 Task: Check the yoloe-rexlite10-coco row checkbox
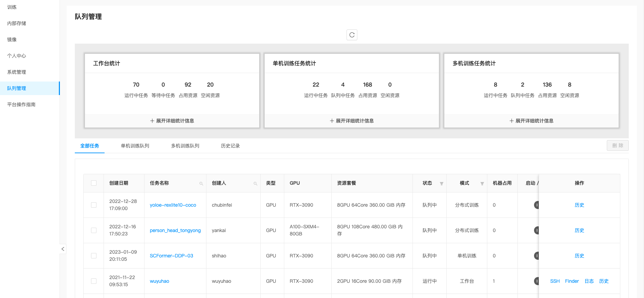click(x=94, y=205)
